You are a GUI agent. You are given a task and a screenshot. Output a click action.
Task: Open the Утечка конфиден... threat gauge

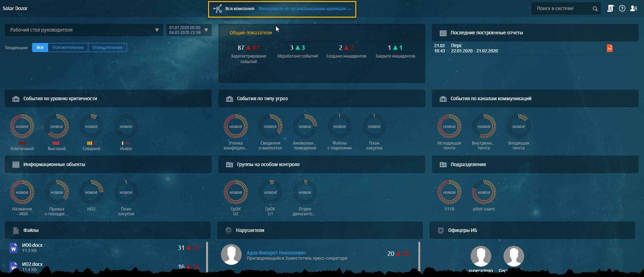coord(236,127)
